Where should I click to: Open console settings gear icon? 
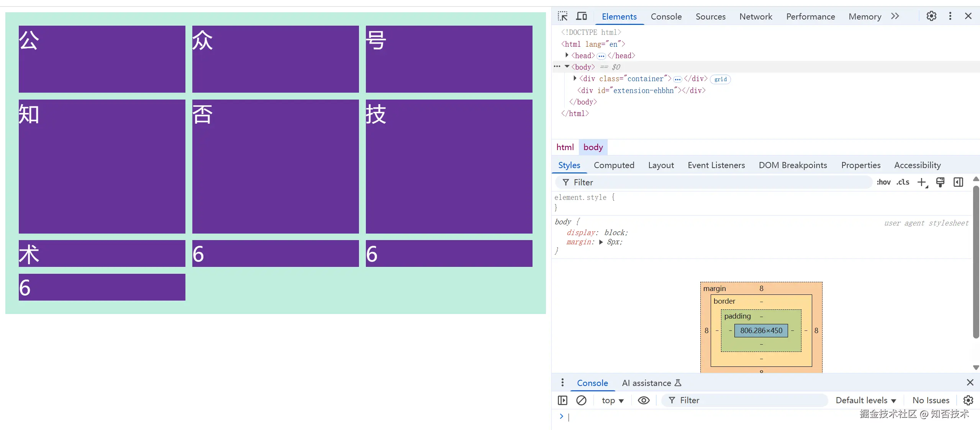pyautogui.click(x=968, y=400)
